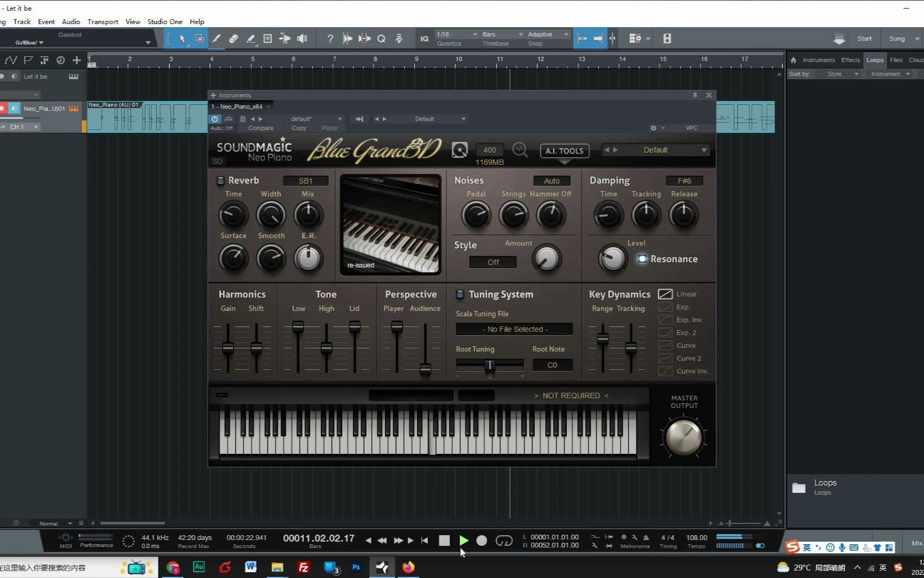This screenshot has width=924, height=578.
Task: Open the Track menu
Action: coord(22,21)
